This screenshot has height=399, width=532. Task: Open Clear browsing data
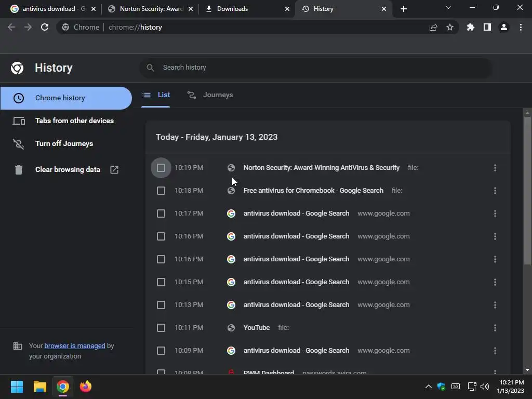coord(66,170)
